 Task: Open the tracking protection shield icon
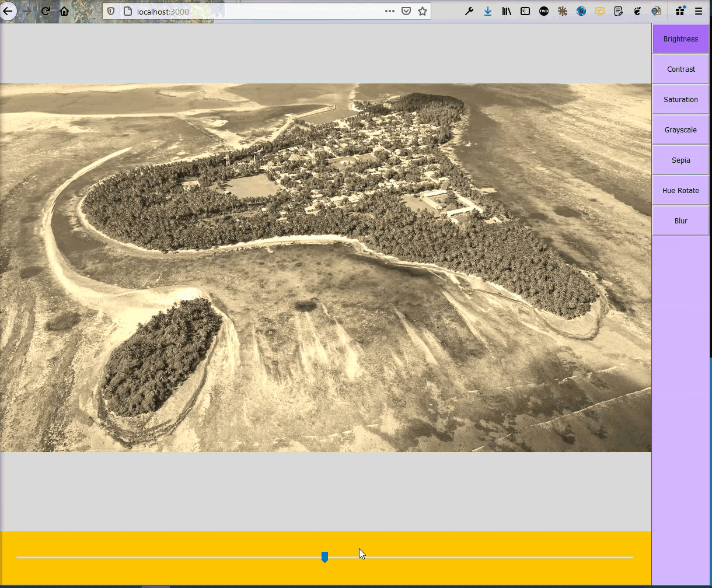point(111,11)
